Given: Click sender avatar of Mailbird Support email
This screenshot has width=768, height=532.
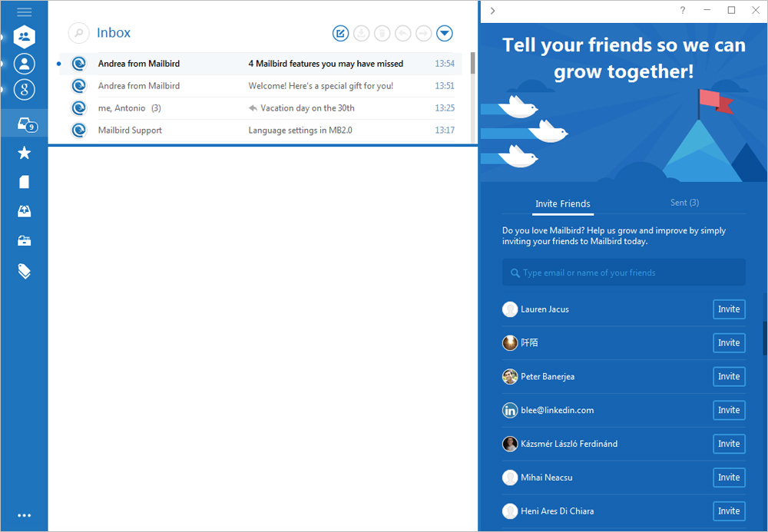Looking at the screenshot, I should (x=79, y=131).
